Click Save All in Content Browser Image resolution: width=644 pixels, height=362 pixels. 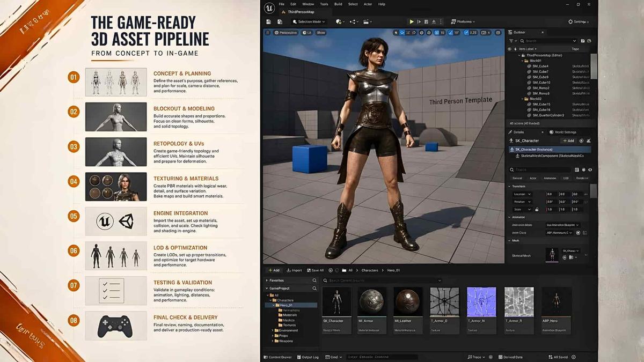coord(315,270)
